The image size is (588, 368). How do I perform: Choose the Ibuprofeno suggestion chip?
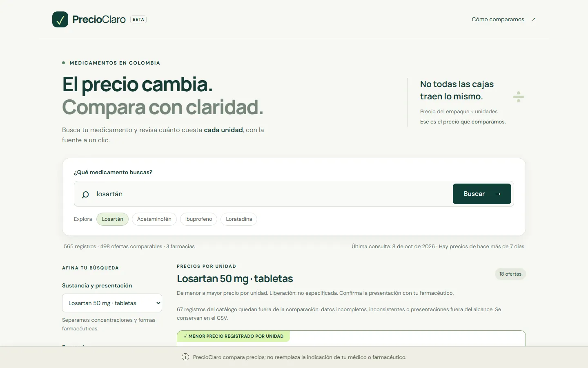tap(198, 219)
